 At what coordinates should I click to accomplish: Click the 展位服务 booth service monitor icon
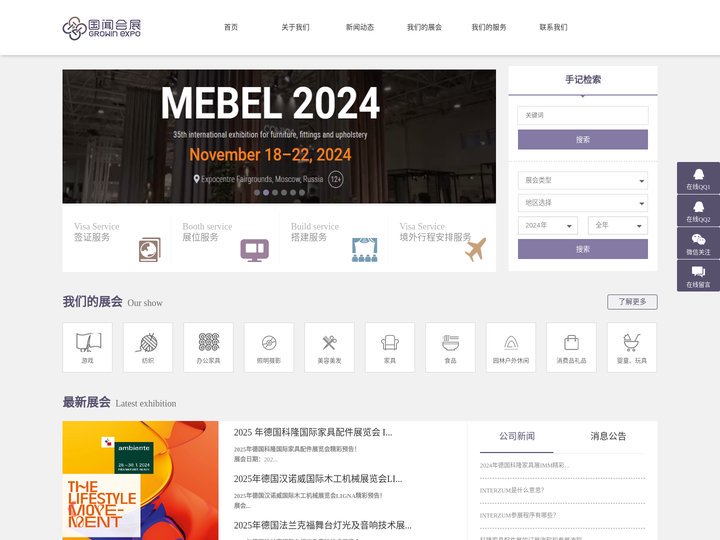[255, 250]
